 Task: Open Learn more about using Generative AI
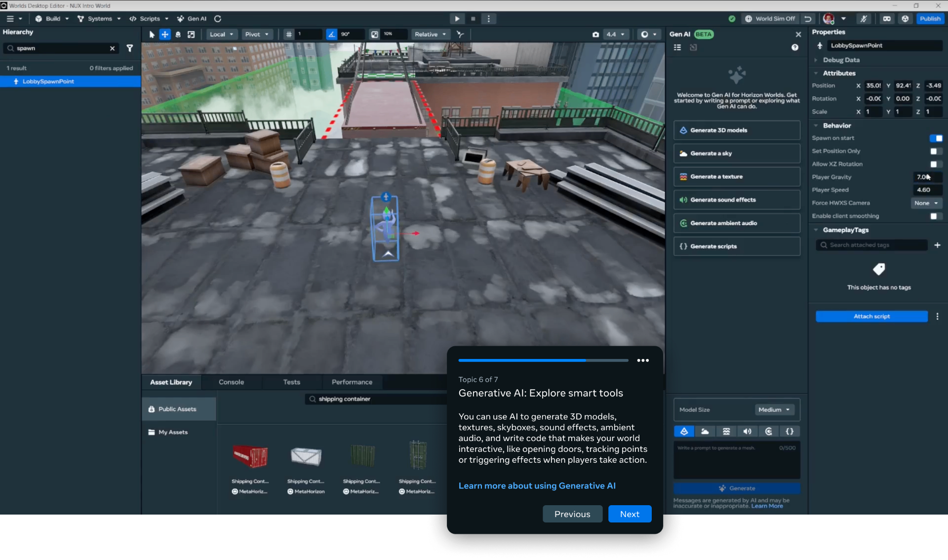click(x=537, y=486)
